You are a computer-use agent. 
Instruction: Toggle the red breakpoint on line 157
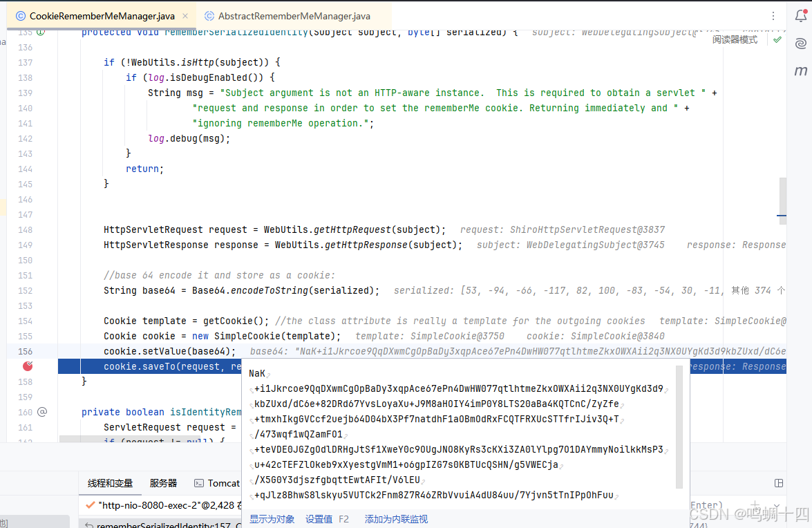point(28,366)
